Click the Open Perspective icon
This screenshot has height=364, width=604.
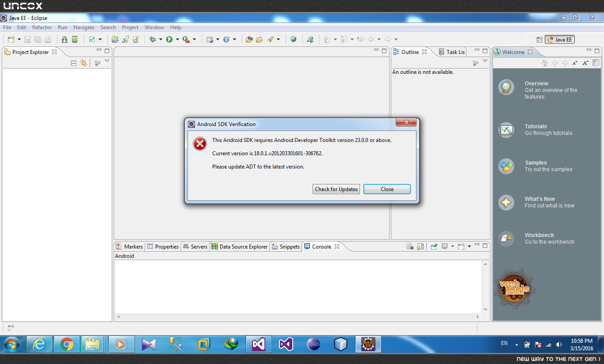[539, 40]
